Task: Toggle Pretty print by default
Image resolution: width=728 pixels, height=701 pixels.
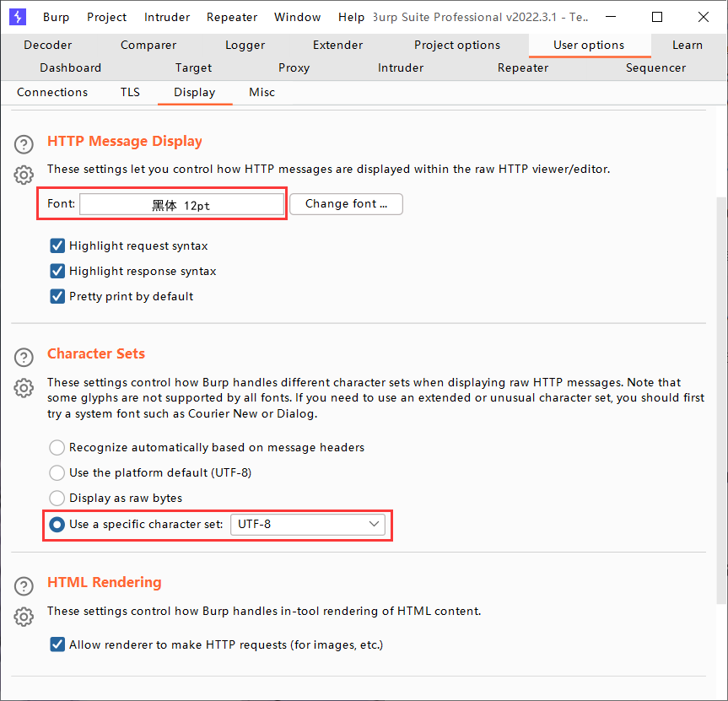Action: coord(57,296)
